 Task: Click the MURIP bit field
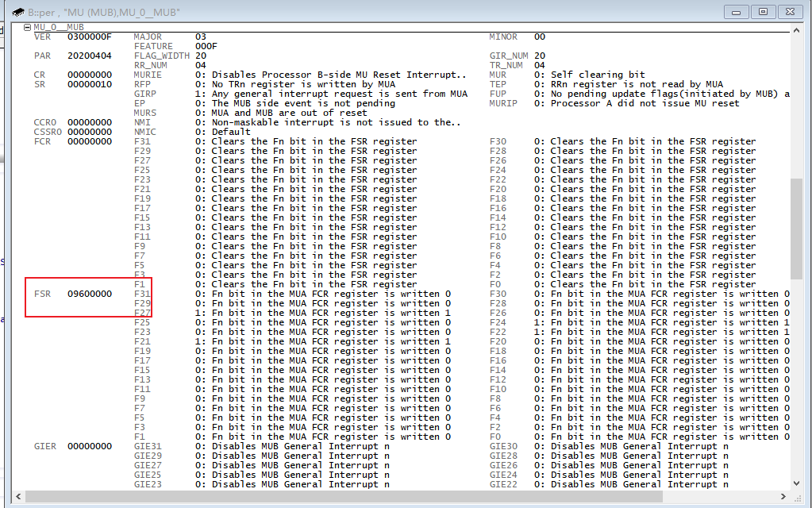coord(614,103)
